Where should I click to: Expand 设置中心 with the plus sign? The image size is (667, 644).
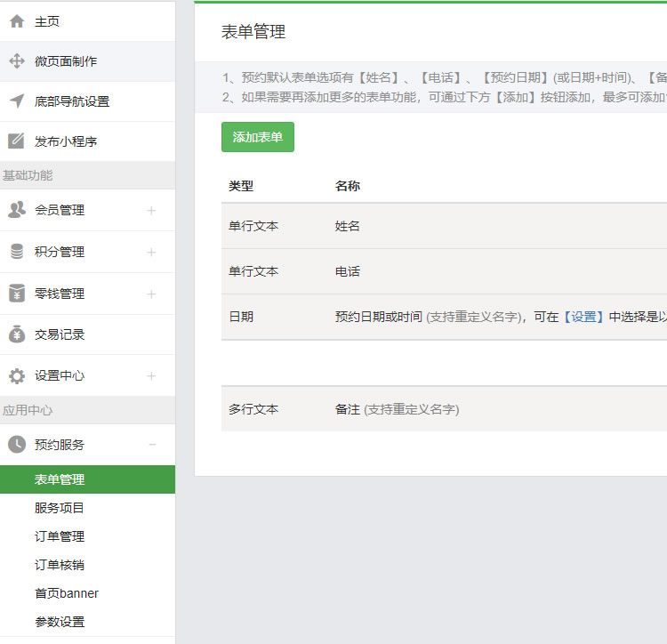(151, 376)
